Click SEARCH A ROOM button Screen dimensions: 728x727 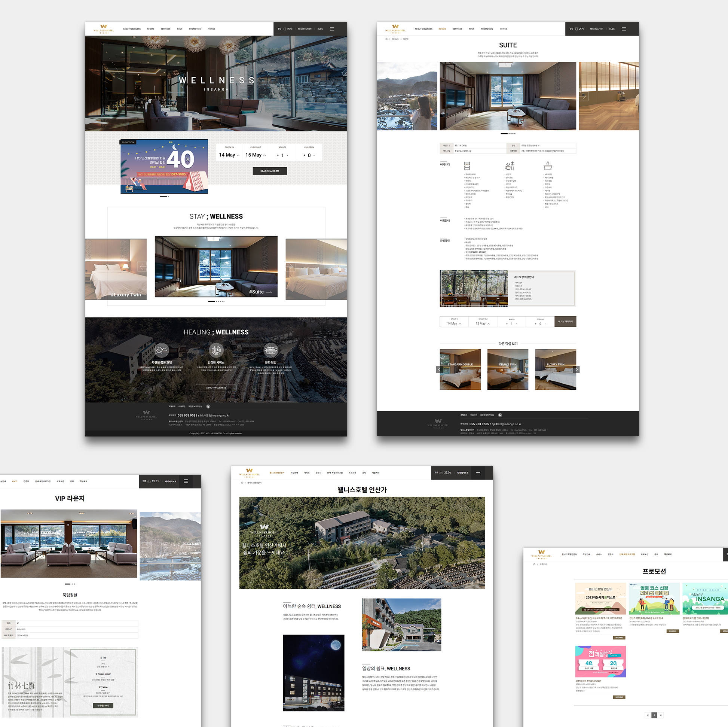270,171
